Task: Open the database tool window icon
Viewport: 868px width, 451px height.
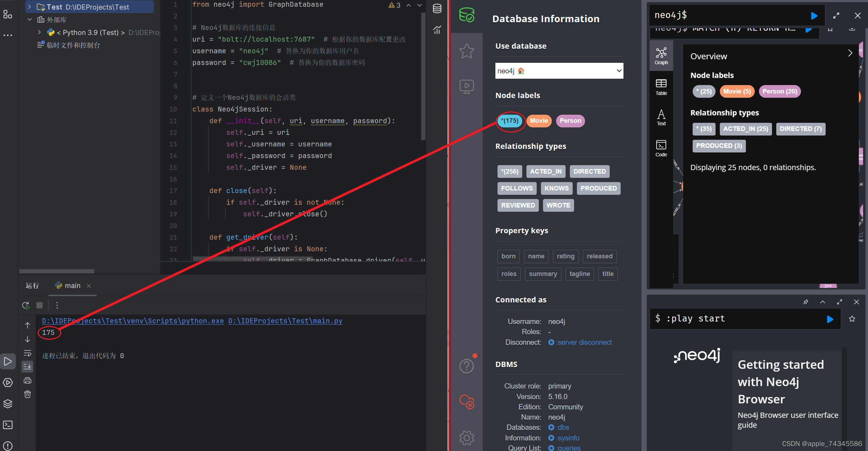Action: (437, 8)
